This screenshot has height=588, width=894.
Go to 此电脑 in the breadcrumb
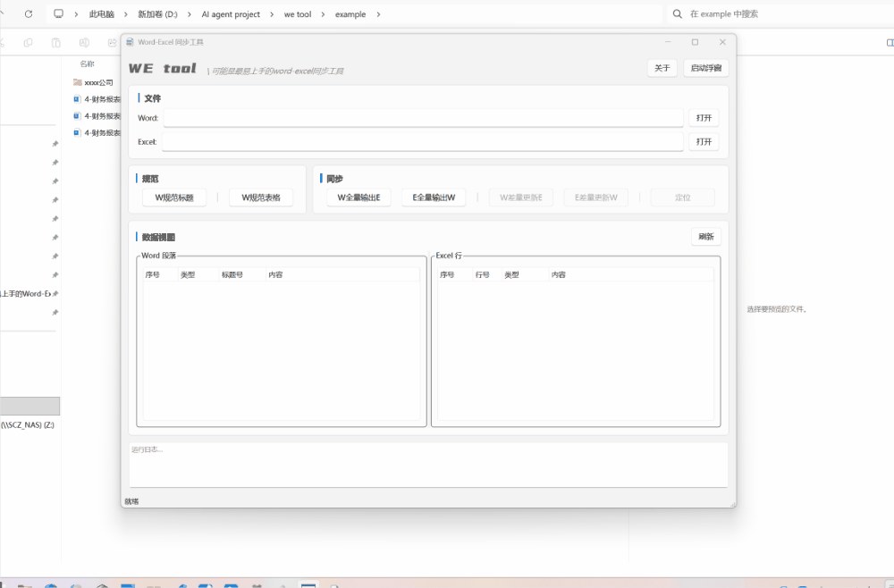click(102, 14)
